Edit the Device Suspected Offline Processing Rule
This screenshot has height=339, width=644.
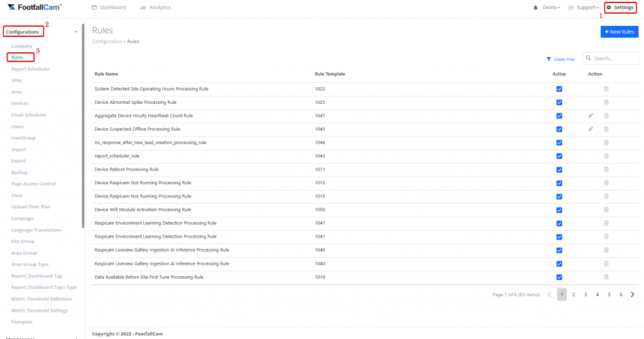pyautogui.click(x=591, y=129)
